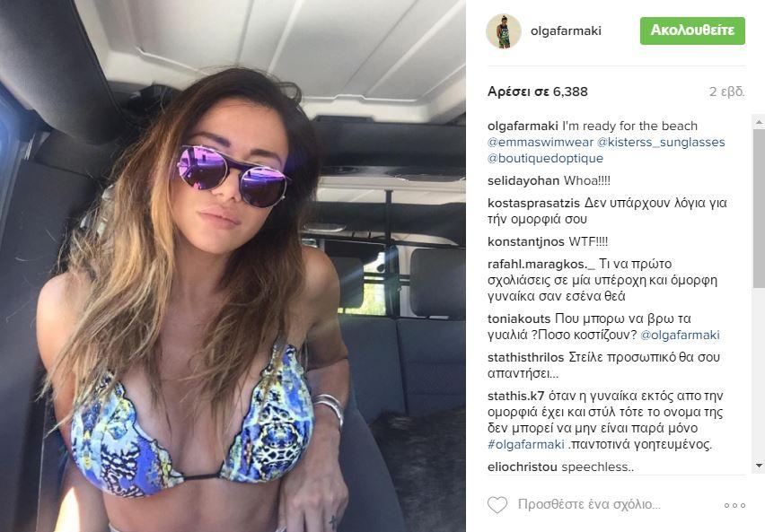The height and width of the screenshot is (532, 765).
Task: Open the @kisterss_sunglasses mention link
Action: pyautogui.click(x=661, y=142)
